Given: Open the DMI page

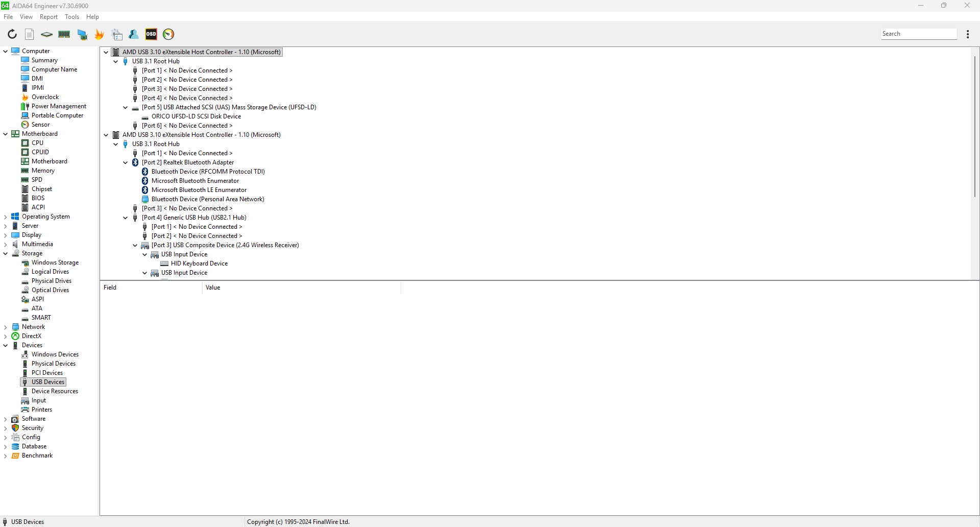Looking at the screenshot, I should point(37,79).
